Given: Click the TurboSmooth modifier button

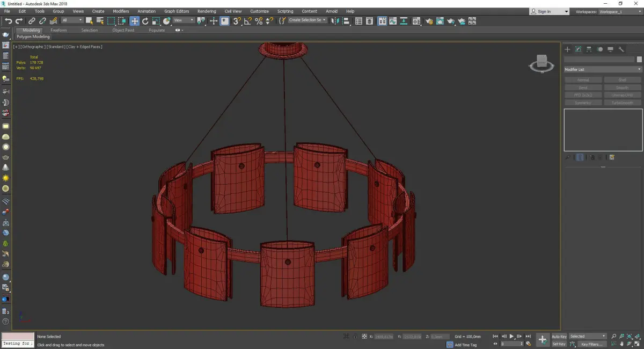Looking at the screenshot, I should [623, 103].
